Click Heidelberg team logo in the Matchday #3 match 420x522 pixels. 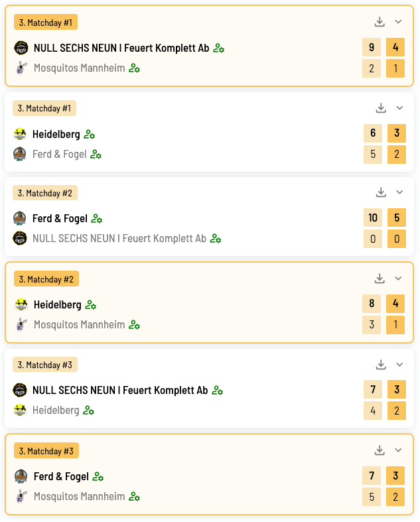click(20, 410)
